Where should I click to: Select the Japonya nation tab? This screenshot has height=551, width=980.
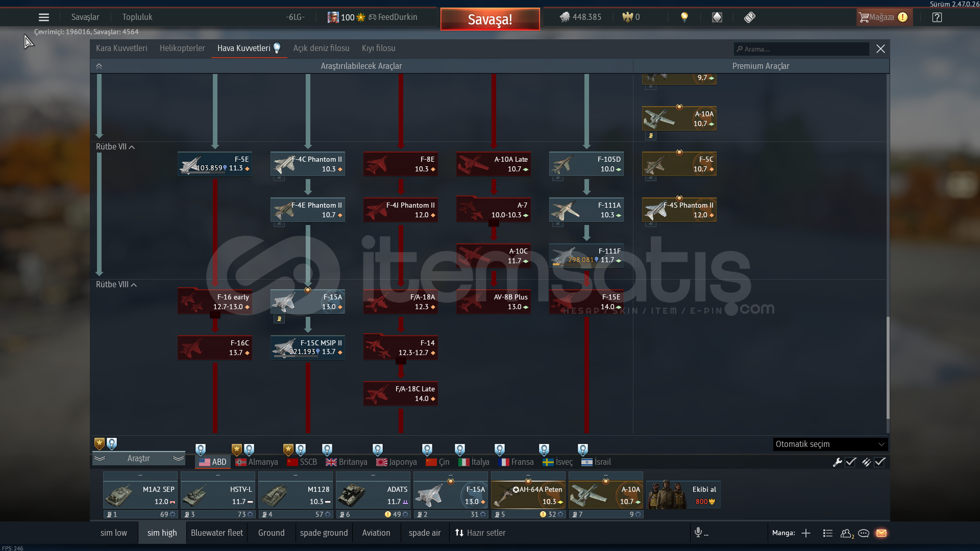point(397,462)
